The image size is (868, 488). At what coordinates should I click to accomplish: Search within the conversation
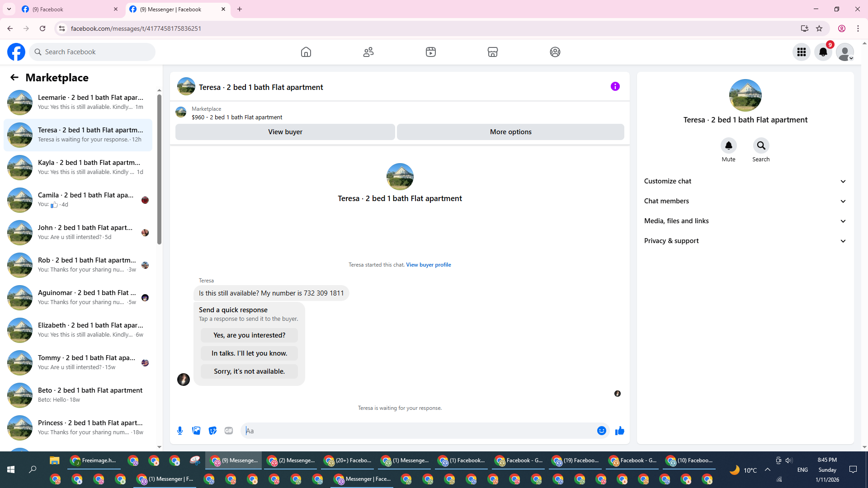[761, 145]
